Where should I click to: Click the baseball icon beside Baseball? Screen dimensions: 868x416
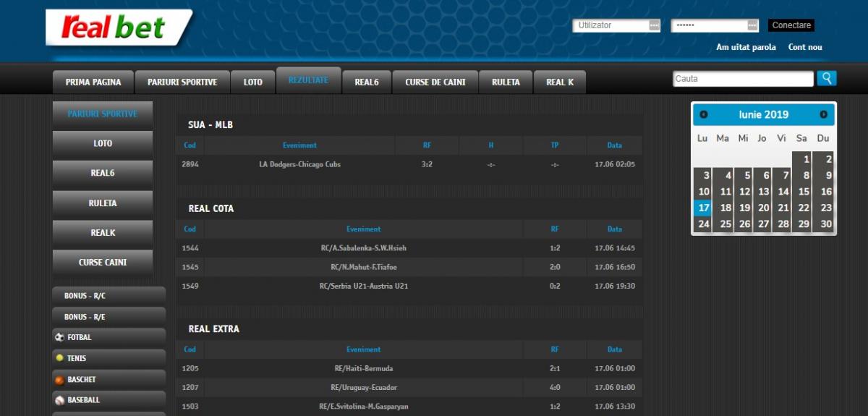59,400
